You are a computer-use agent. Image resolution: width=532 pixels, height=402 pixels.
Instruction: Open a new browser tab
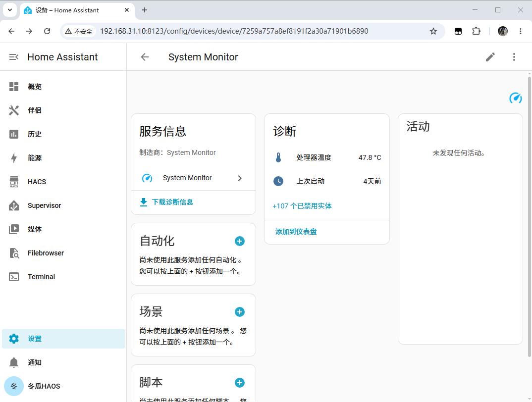click(145, 10)
